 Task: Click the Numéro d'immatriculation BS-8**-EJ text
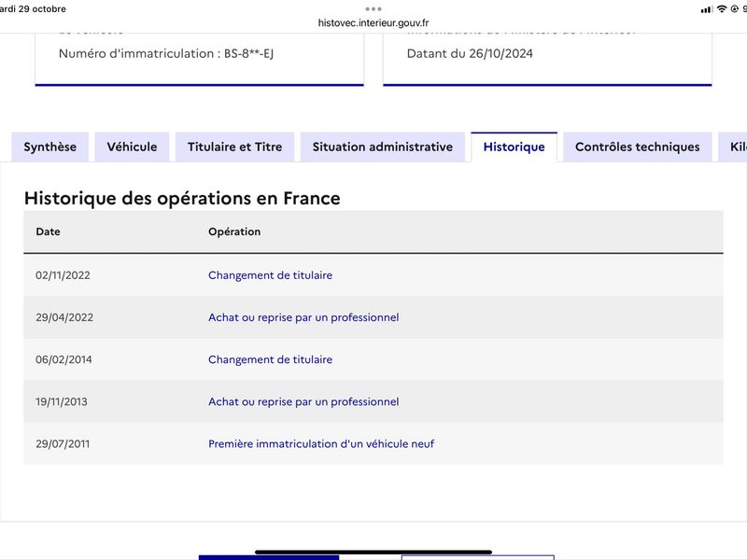pyautogui.click(x=166, y=53)
